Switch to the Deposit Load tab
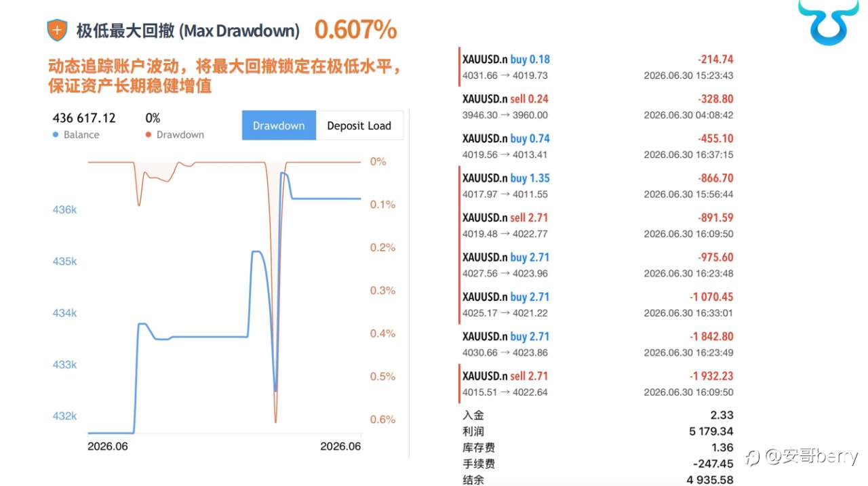The width and height of the screenshot is (868, 486). 359,125
